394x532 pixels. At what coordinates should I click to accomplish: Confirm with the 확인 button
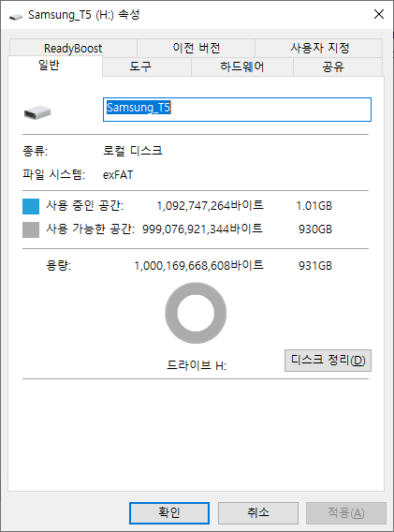click(169, 513)
